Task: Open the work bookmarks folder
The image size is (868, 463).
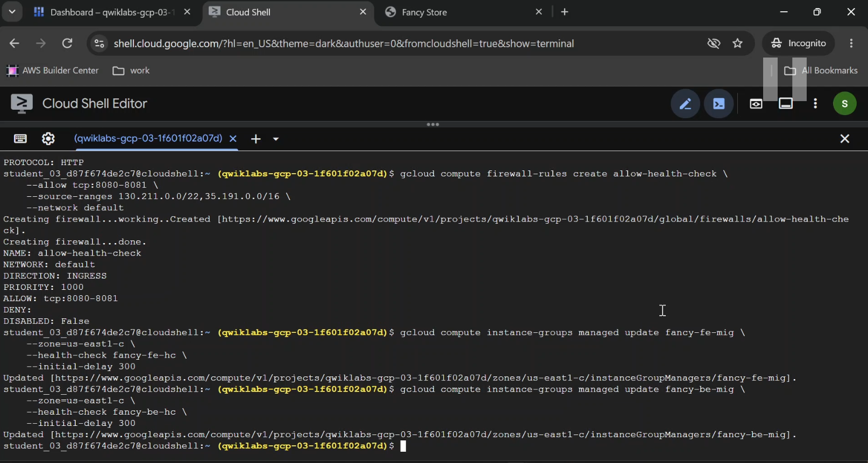Action: coord(131,70)
